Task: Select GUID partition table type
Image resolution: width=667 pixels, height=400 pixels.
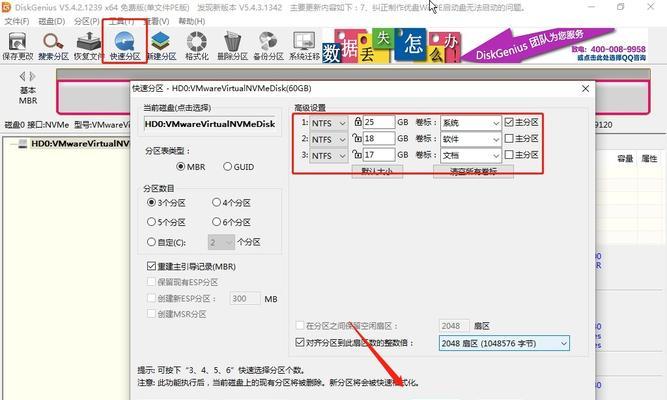Action: point(239,167)
